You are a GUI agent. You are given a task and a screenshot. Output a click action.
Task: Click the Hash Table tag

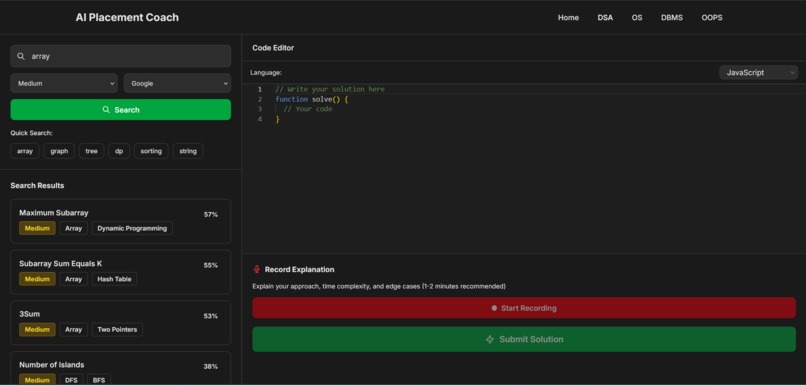pyautogui.click(x=114, y=279)
